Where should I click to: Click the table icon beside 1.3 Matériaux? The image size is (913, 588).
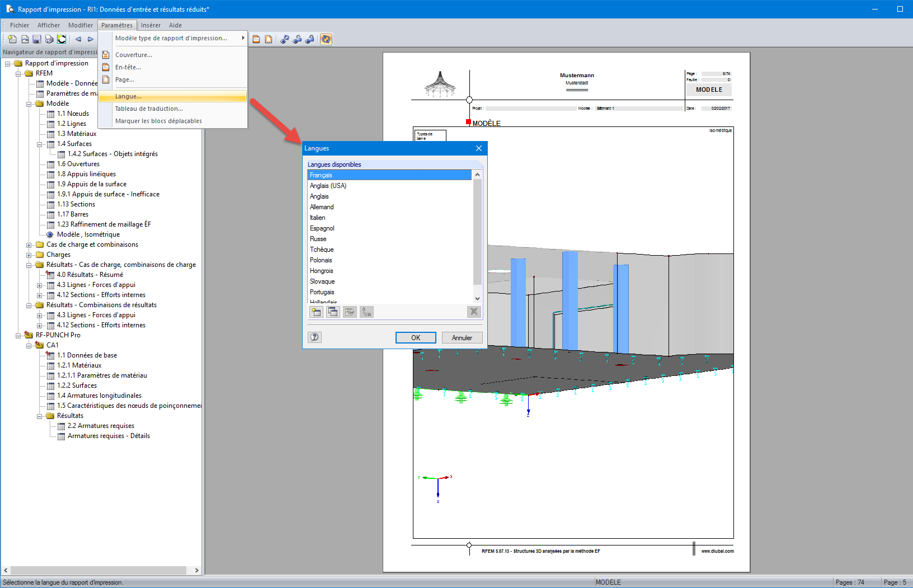pyautogui.click(x=51, y=134)
